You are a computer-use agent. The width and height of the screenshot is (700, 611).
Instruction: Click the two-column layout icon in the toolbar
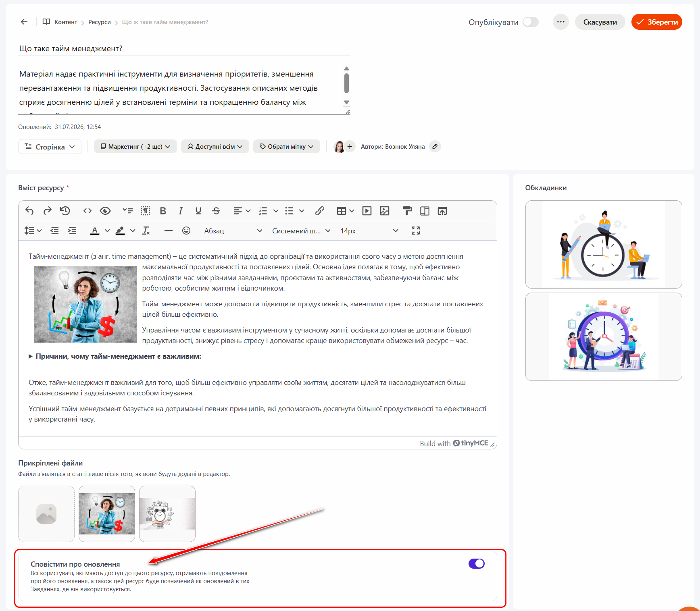click(x=425, y=211)
